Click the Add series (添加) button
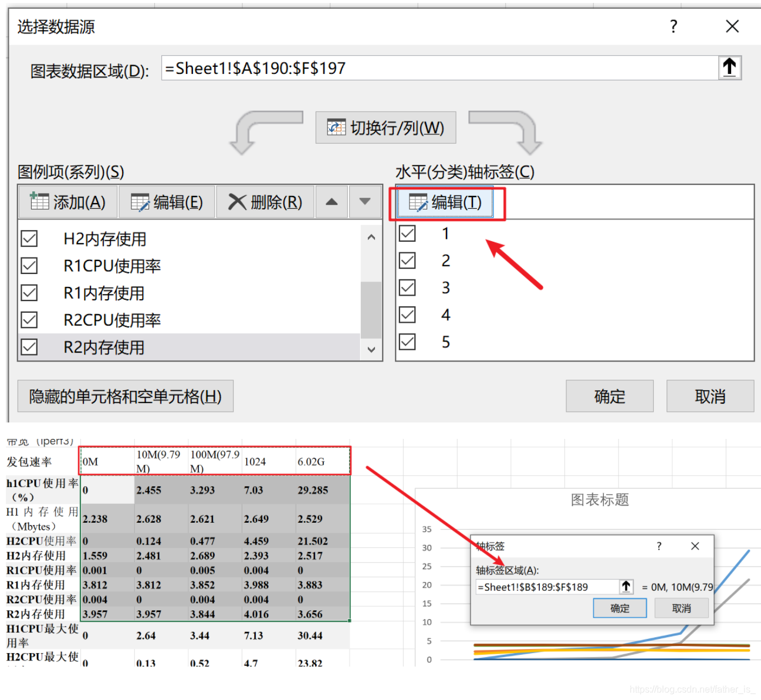The height and width of the screenshot is (700, 761). coord(68,202)
